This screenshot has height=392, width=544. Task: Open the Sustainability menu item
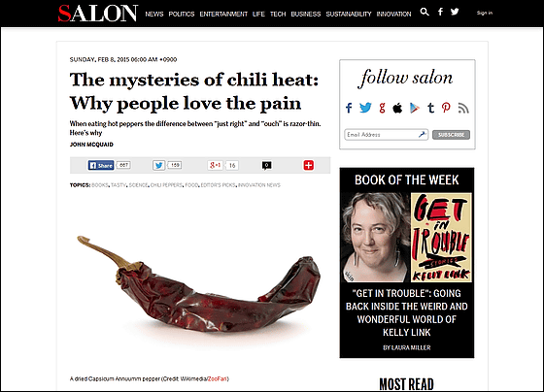click(x=349, y=14)
